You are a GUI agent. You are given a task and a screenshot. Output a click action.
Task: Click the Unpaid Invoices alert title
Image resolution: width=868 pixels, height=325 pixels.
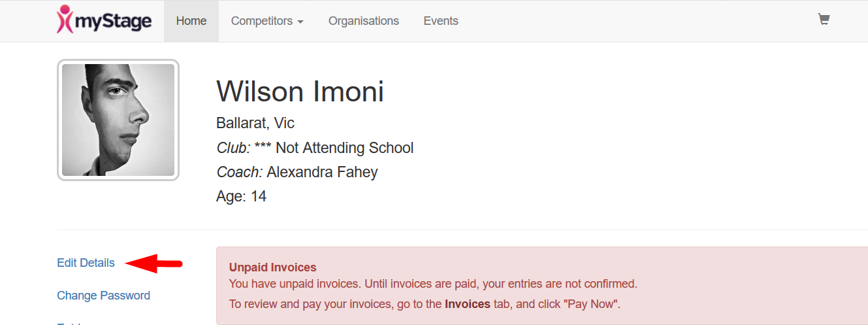(x=272, y=267)
